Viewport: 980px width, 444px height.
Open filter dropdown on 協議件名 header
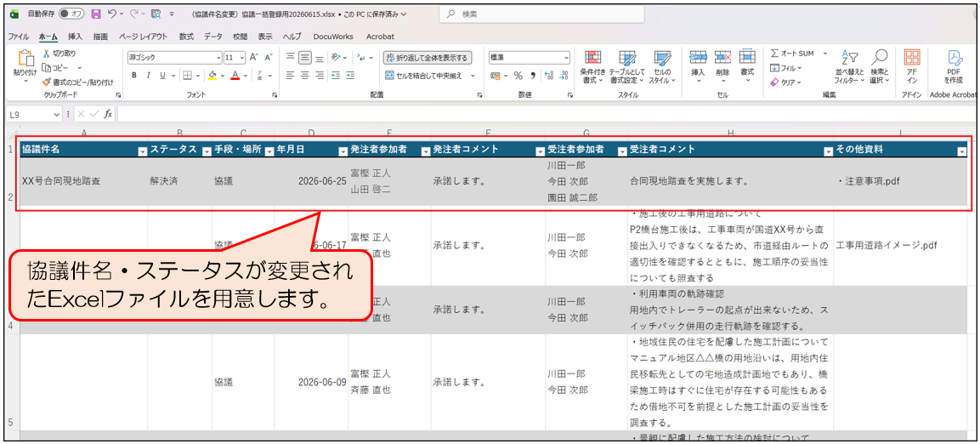click(142, 151)
